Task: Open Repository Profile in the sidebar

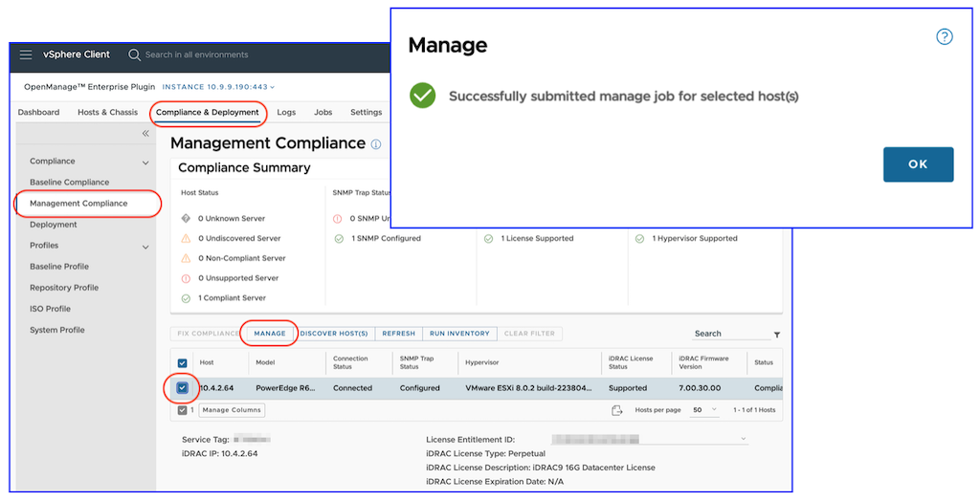Action: pos(64,288)
